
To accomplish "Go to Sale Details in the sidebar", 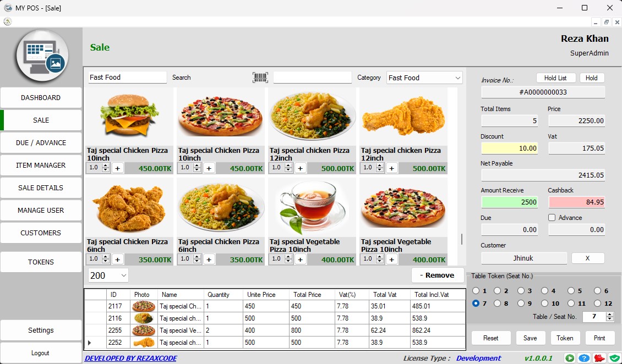I will click(x=41, y=187).
